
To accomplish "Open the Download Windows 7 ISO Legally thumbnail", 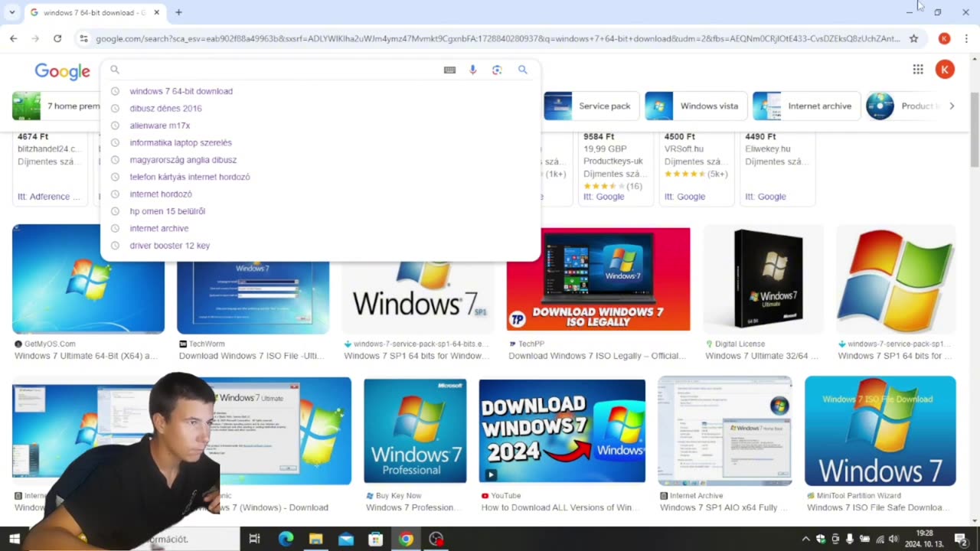I will (x=598, y=279).
